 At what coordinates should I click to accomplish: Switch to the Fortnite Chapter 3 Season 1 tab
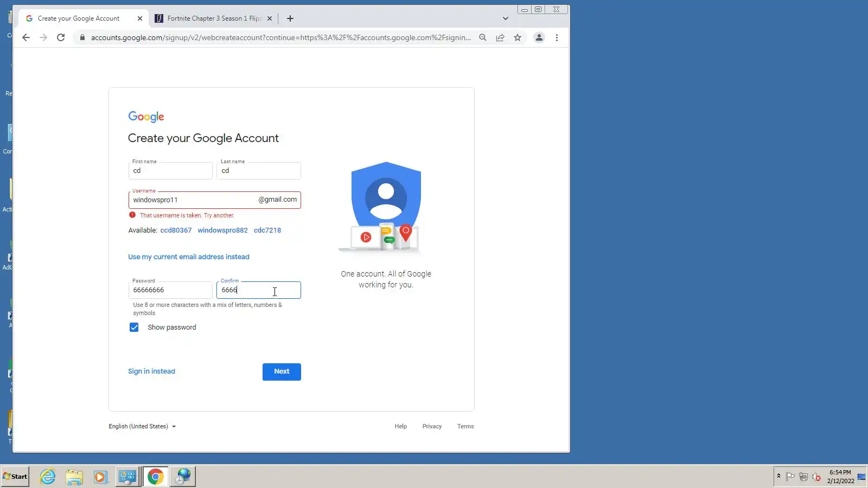214,18
